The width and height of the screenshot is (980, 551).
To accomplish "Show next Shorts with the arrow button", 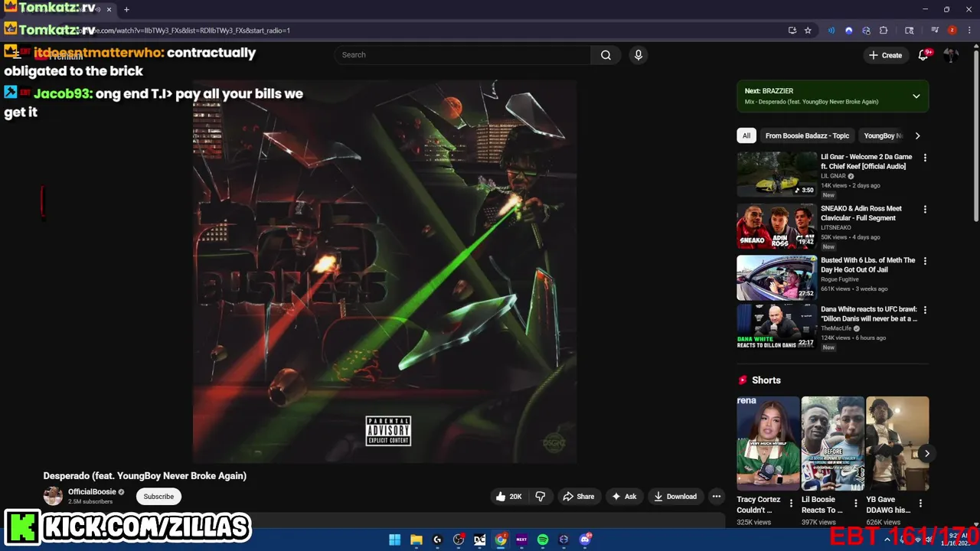I will point(926,453).
